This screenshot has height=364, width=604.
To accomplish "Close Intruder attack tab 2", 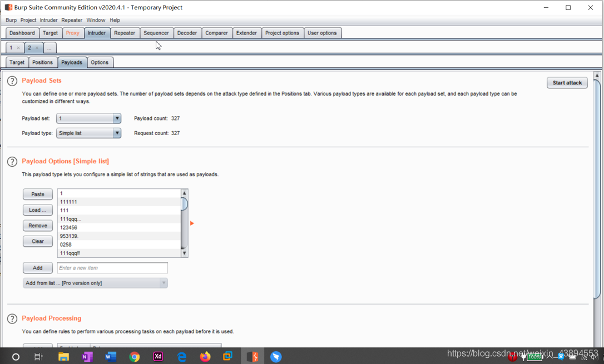I will 37,48.
